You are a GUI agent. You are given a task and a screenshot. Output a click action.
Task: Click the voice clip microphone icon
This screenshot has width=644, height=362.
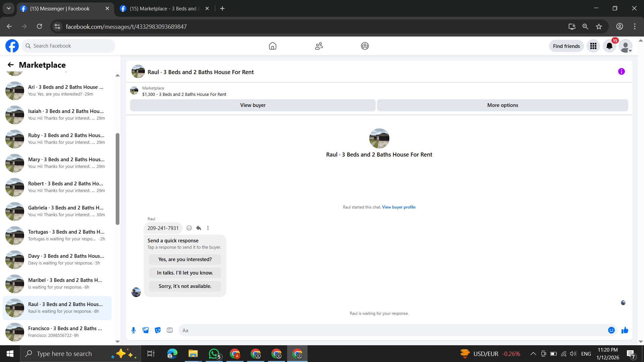133,330
